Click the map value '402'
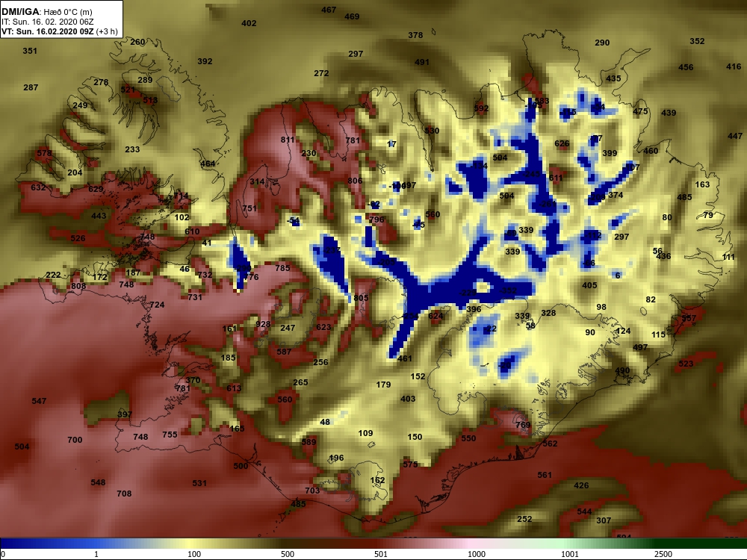This screenshot has width=747, height=560. [249, 23]
